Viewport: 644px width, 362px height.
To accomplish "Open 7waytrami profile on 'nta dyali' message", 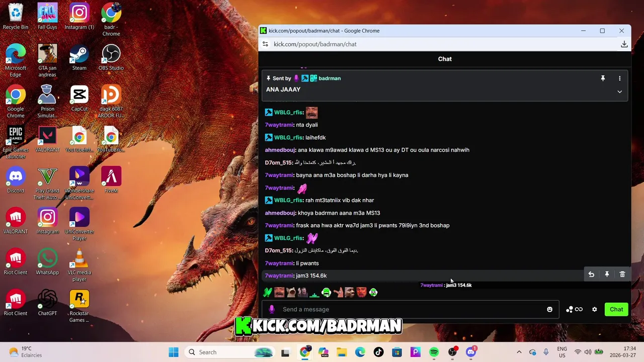I will pos(279,125).
